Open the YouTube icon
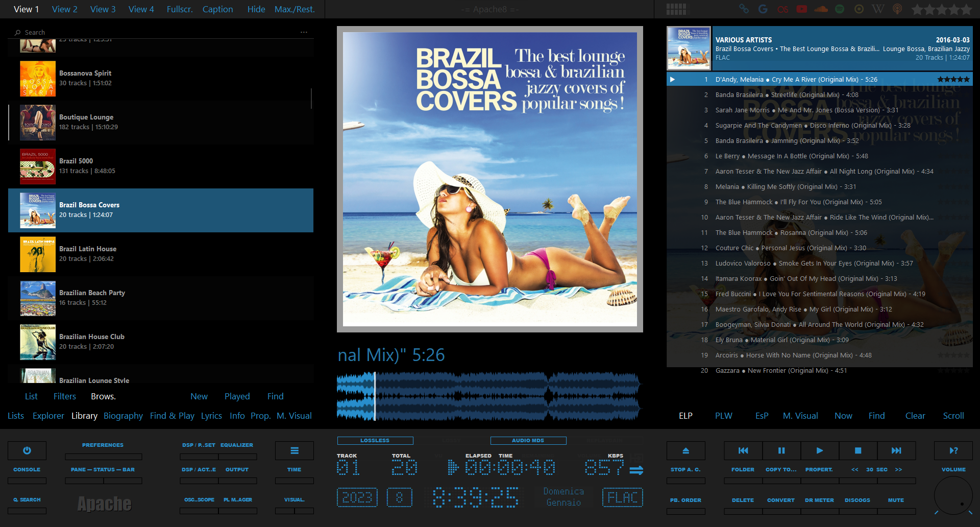 [802, 9]
